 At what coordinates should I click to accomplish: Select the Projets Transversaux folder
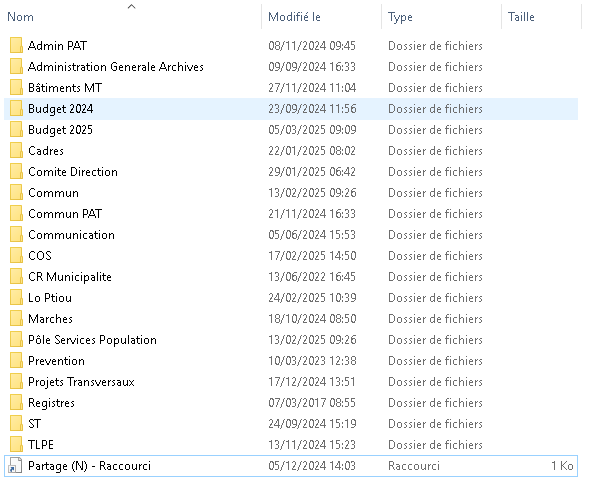tap(81, 382)
